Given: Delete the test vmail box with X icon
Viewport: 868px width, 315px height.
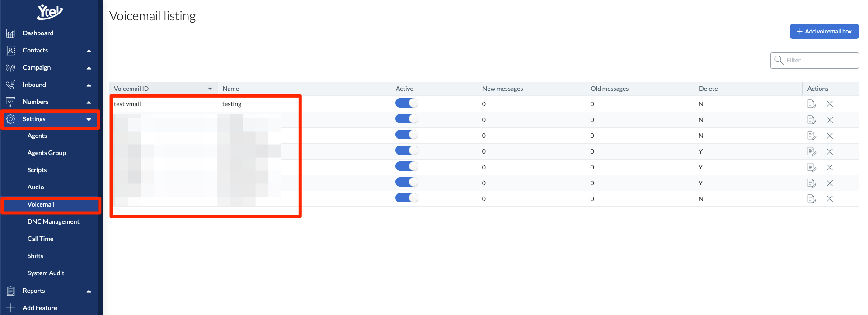Looking at the screenshot, I should click(830, 104).
